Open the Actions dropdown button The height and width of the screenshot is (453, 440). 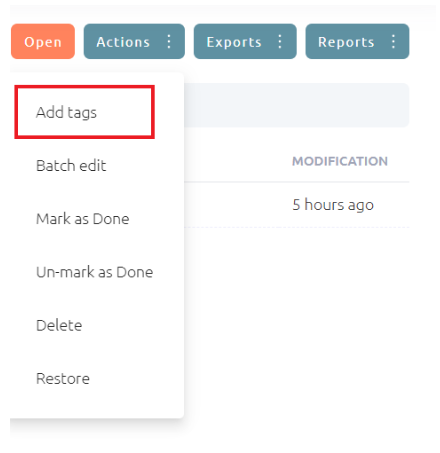134,42
